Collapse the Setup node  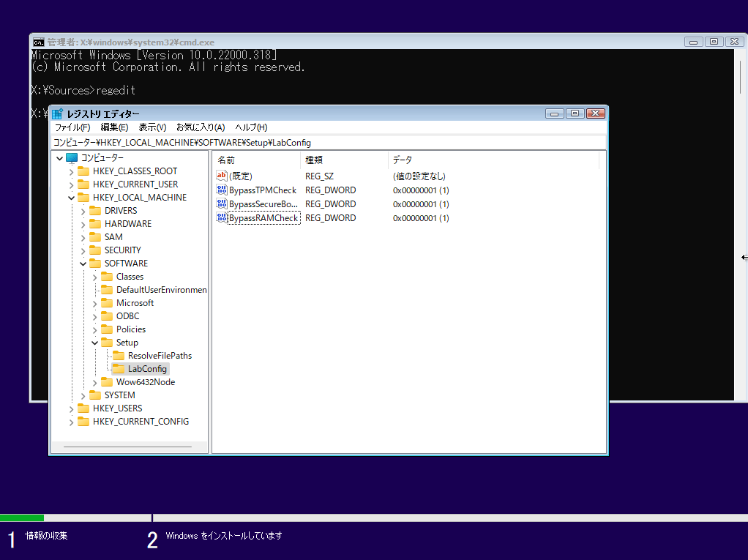pyautogui.click(x=94, y=343)
